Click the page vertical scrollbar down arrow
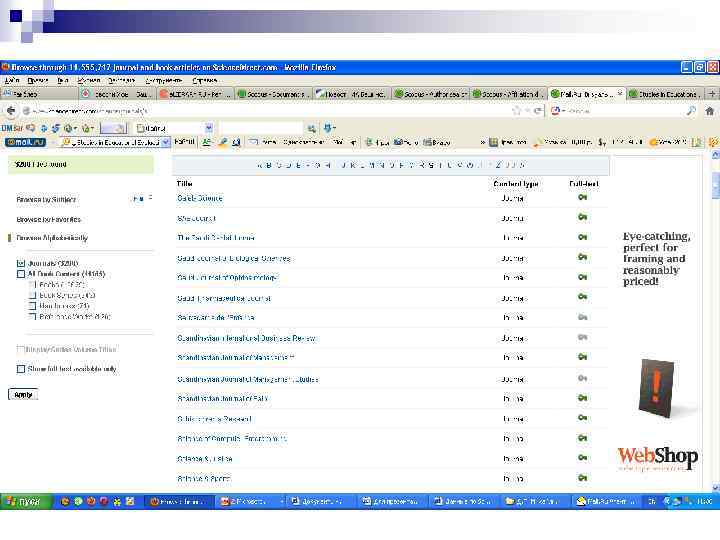Image resolution: width=720 pixels, height=540 pixels. [x=715, y=487]
